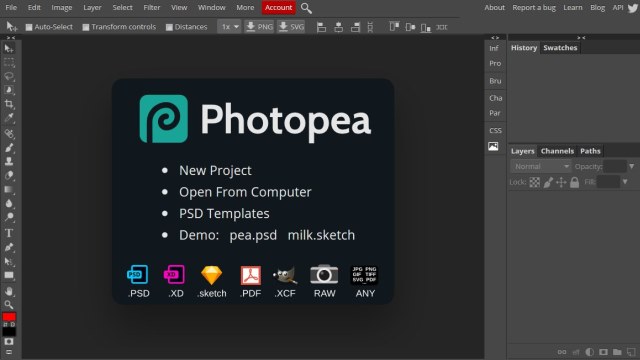This screenshot has width=640, height=360.
Task: Click the lock all icon in Layers
Action: click(x=574, y=182)
